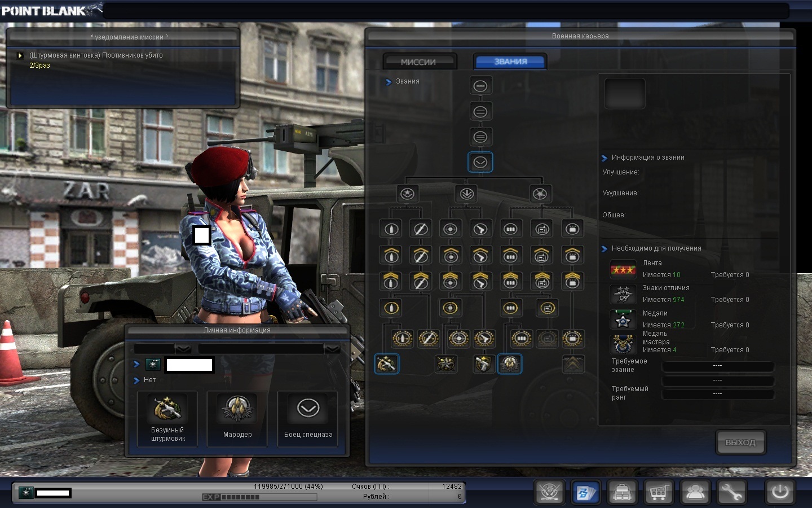Switch to the ЗВАНИЯ tab
This screenshot has height=508, width=812.
click(510, 62)
